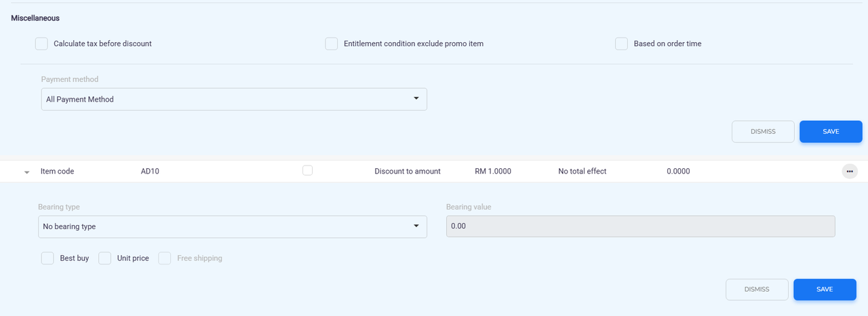Click DISMISS below the Bearing type section
The width and height of the screenshot is (868, 316).
coord(757,290)
